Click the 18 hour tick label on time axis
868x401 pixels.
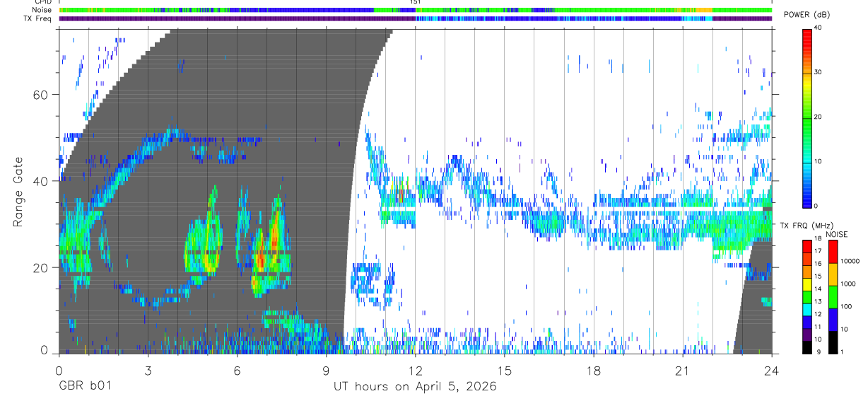(594, 371)
